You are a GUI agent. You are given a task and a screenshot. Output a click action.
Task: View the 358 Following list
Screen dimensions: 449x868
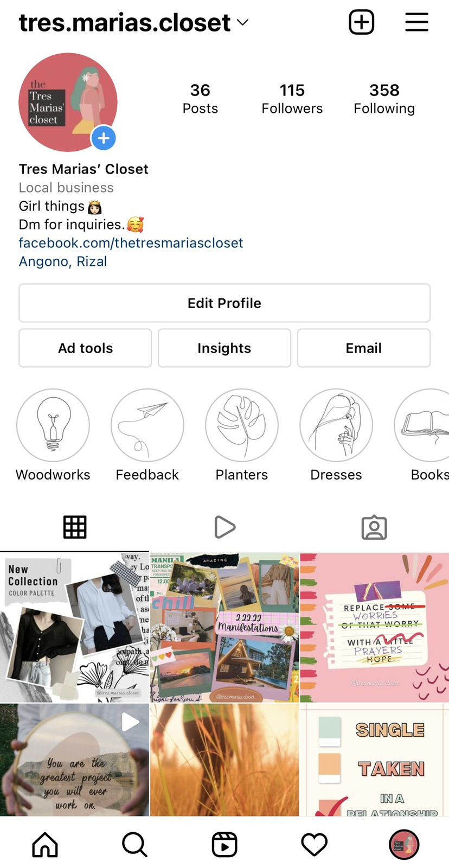384,98
